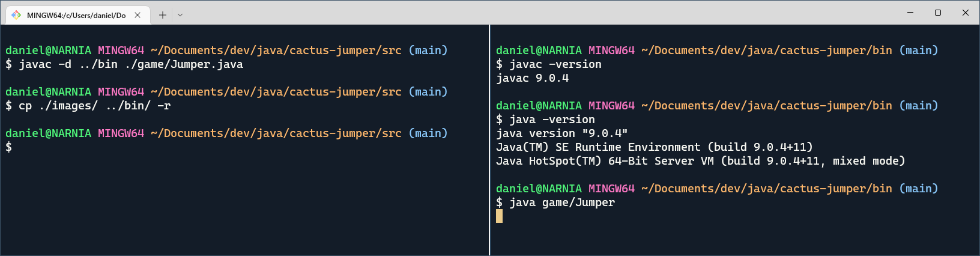Click the block cursor in the right pane
This screenshot has width=980, height=256.
pyautogui.click(x=499, y=216)
